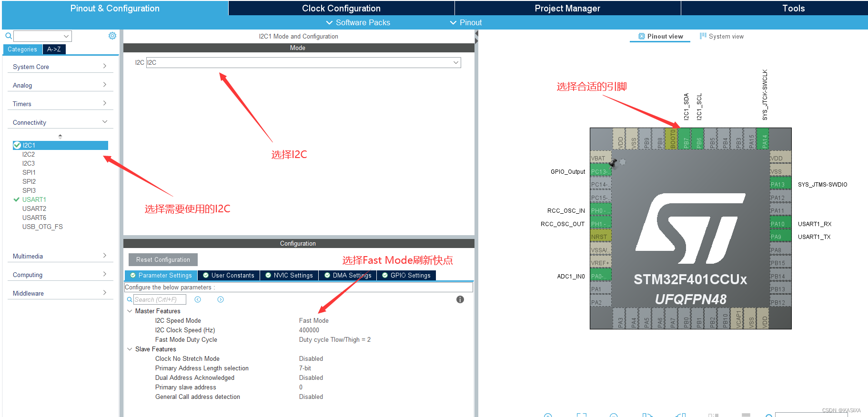Click the PA8 pin on chip
868x417 pixels.
coord(780,250)
